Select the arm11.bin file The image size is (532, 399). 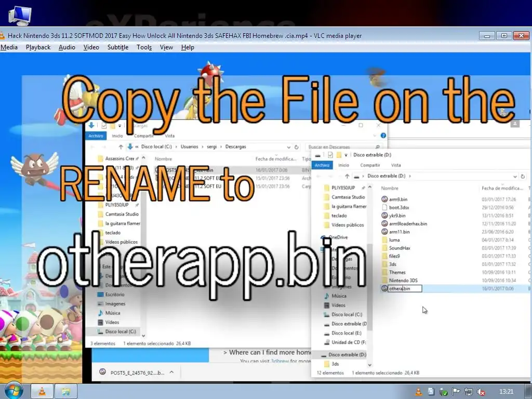[399, 232]
